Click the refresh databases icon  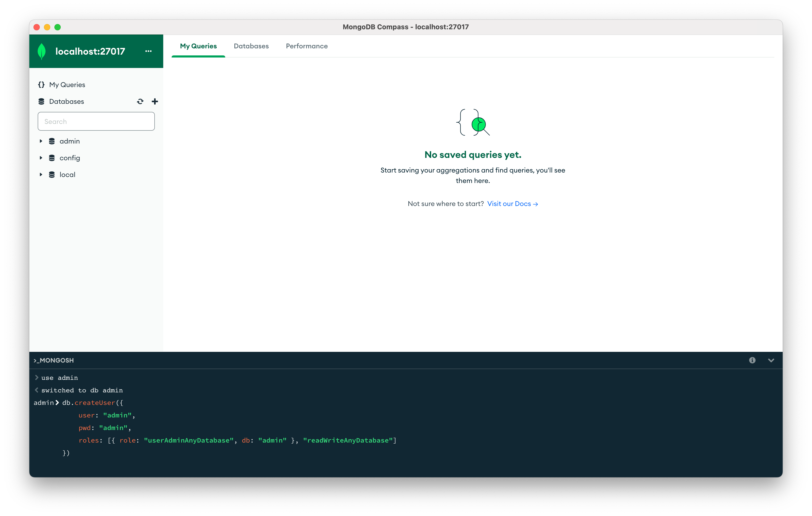pos(140,101)
